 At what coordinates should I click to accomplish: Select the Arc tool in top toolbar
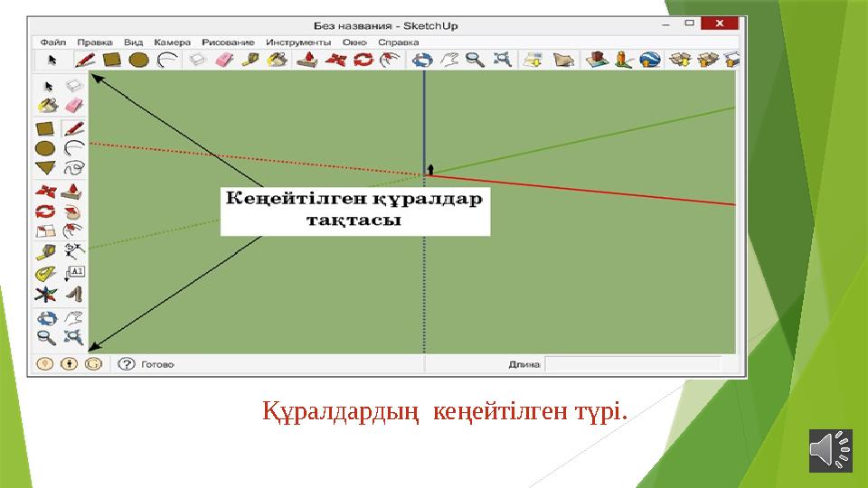[x=166, y=60]
